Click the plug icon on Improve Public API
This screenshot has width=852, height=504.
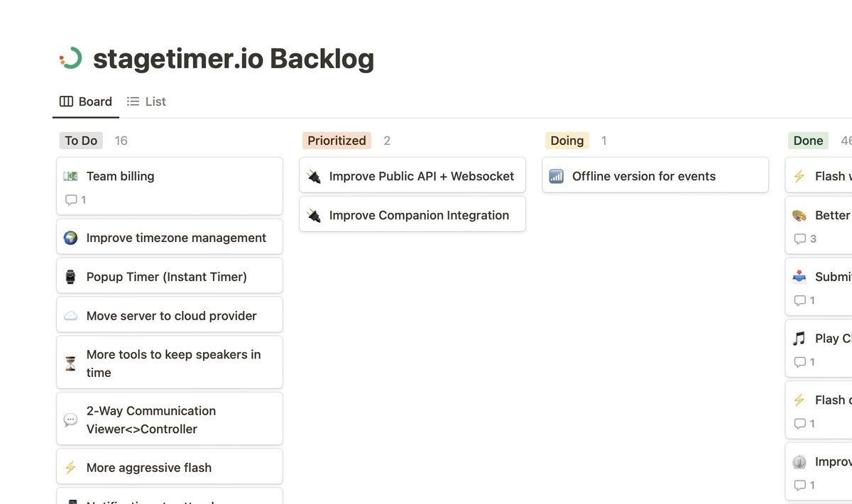[x=313, y=176]
